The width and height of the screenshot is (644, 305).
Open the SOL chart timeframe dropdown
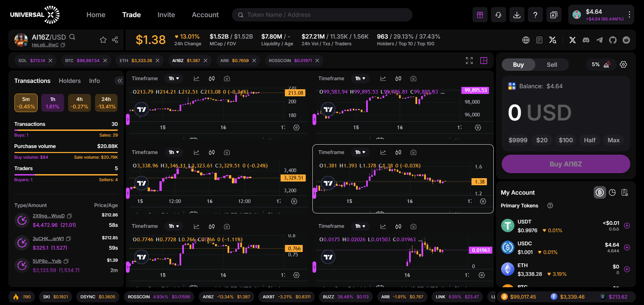click(174, 79)
